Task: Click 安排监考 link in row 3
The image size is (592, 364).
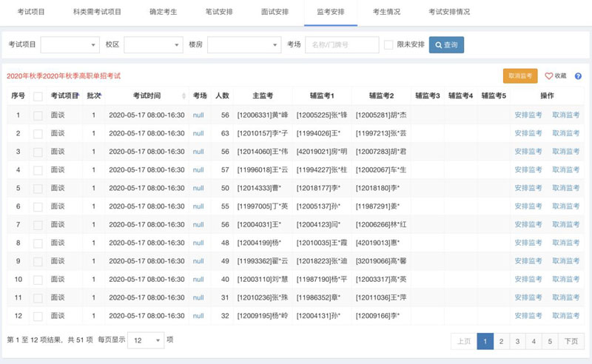Action: (x=528, y=151)
